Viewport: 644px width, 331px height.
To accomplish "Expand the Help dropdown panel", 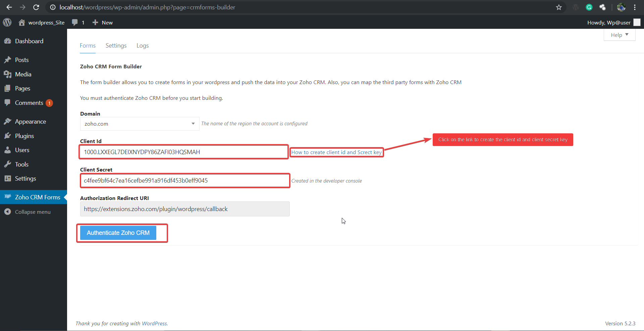I will tap(619, 35).
